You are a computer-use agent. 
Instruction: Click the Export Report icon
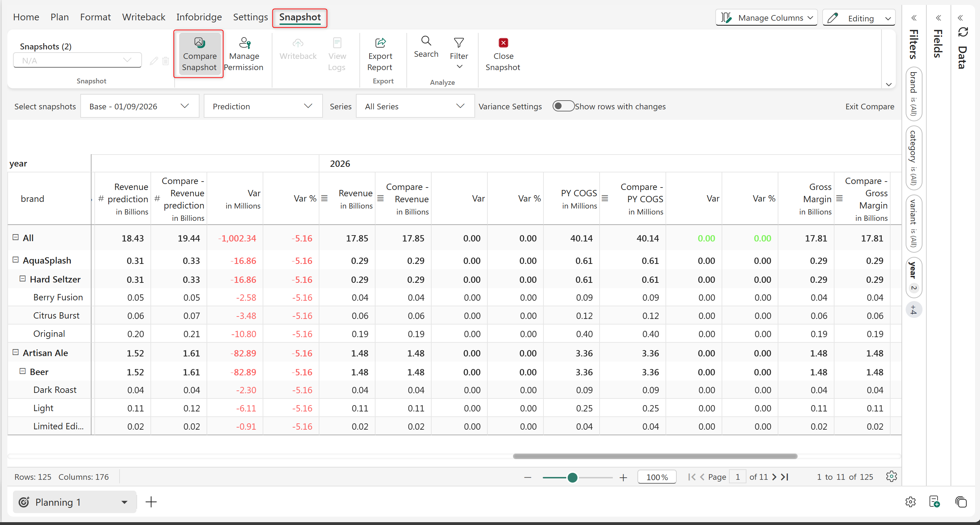(380, 43)
